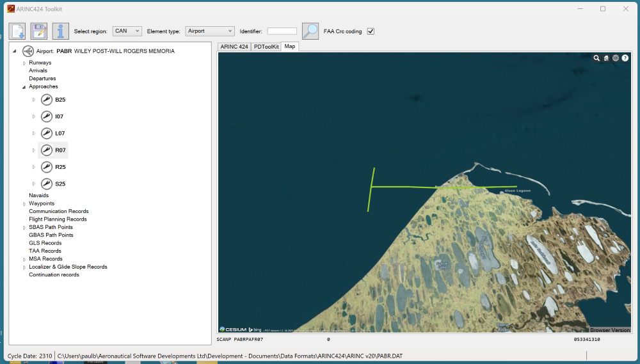640x364 pixels.
Task: Collapse the Approaches tree node
Action: coord(24,86)
